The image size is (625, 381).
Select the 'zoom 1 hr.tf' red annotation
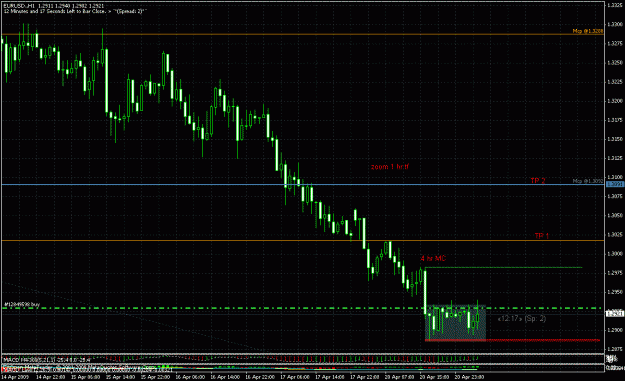coord(390,167)
